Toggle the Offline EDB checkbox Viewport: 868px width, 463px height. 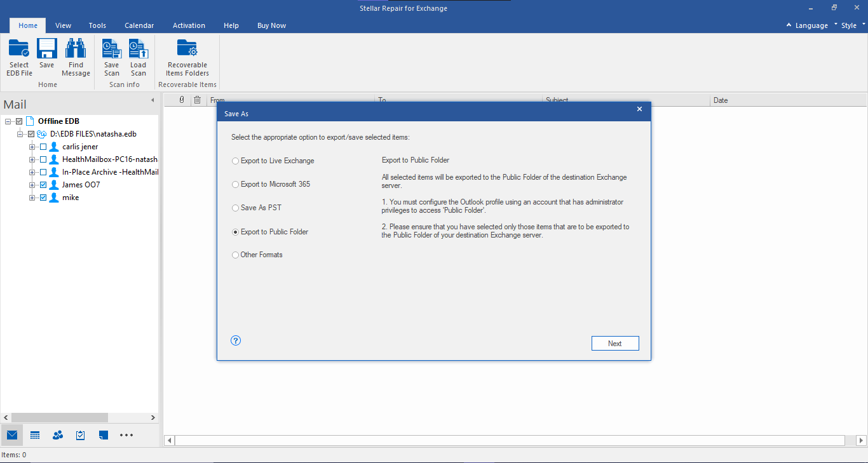[x=19, y=121]
